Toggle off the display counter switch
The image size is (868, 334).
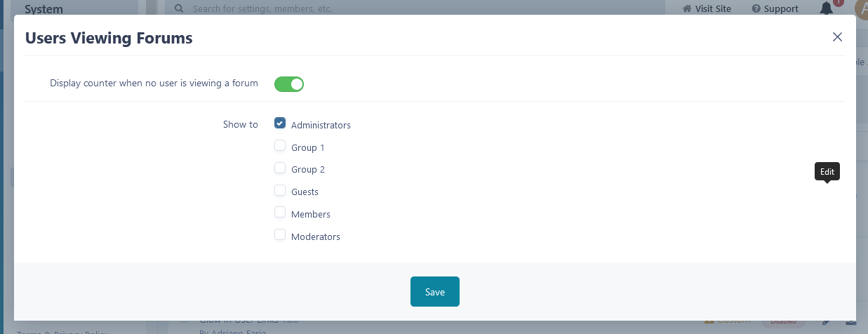coord(288,84)
